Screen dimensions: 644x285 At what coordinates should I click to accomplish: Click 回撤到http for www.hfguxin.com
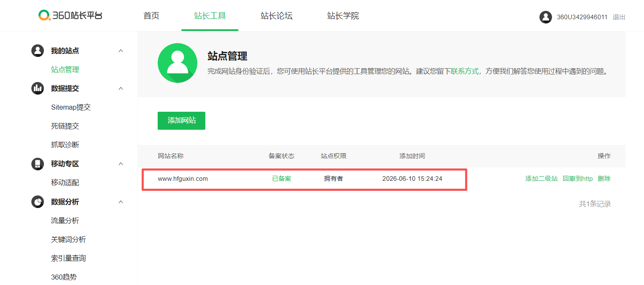(x=578, y=179)
